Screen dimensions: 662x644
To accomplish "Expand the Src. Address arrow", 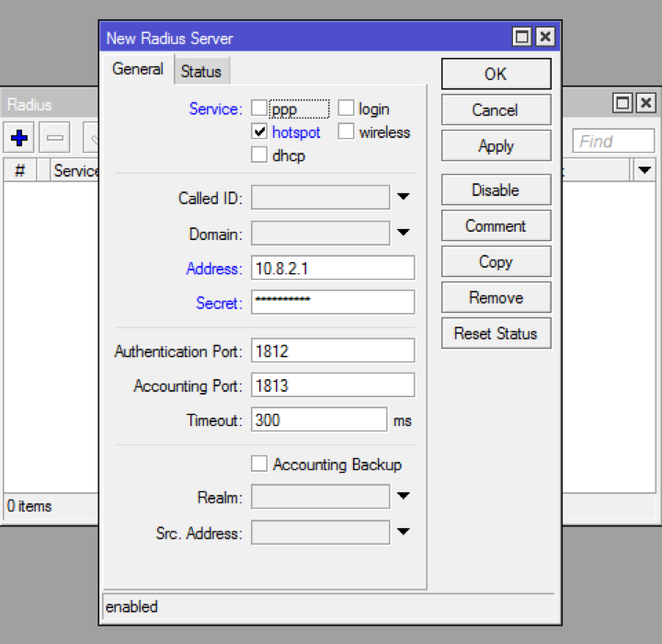I will click(x=403, y=532).
